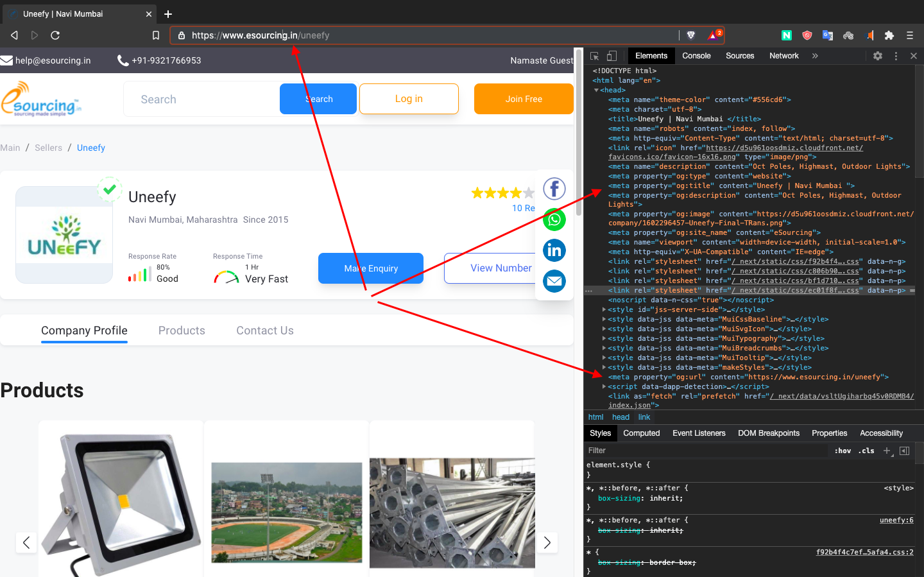
Task: Add a new style rule with the plus icon
Action: [x=887, y=451]
